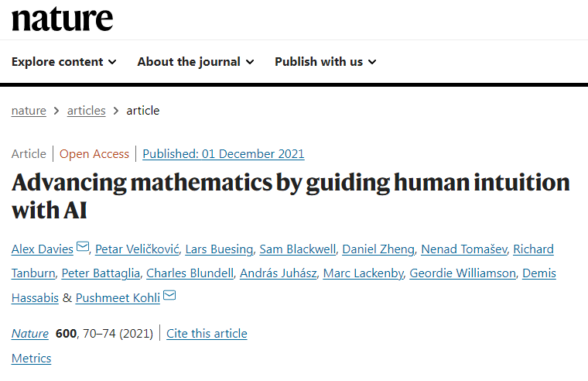Click author Alex Davies's name
The image size is (588, 381).
pos(43,249)
